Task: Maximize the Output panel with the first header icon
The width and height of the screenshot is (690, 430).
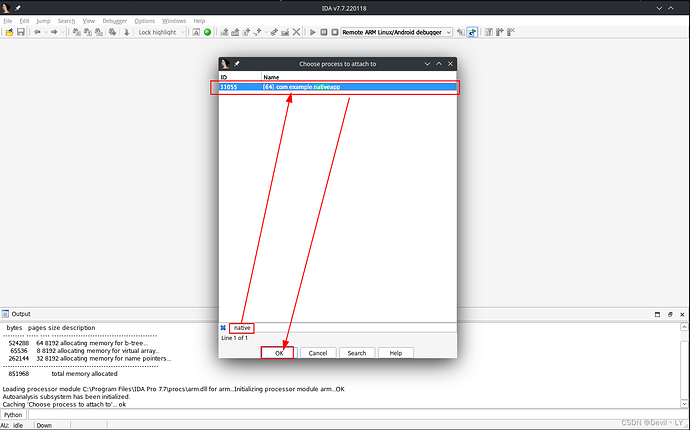Action: [x=657, y=314]
